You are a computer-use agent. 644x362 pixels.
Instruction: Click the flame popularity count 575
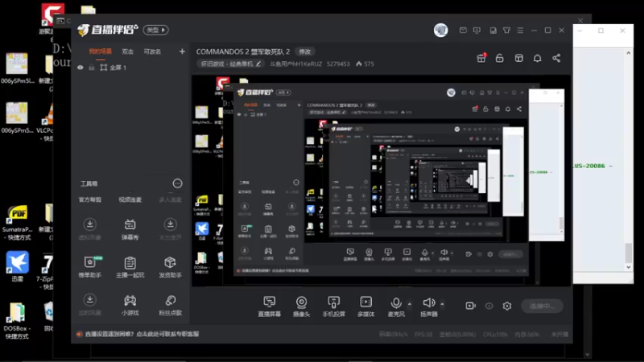tap(365, 64)
